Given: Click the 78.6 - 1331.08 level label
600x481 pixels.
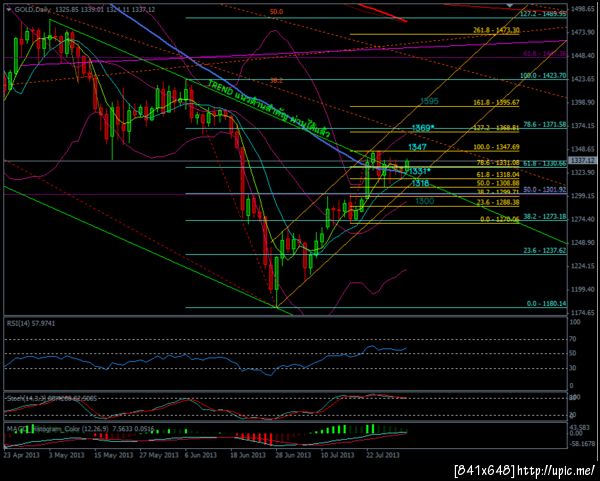Looking at the screenshot, I should (498, 163).
